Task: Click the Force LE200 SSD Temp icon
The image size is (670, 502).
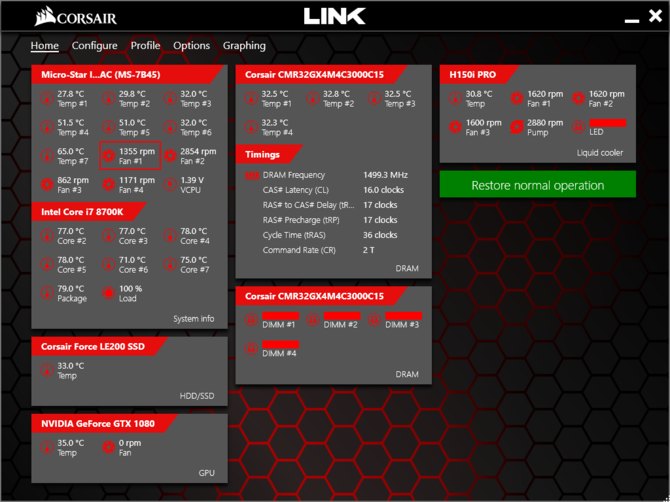Action: point(47,370)
